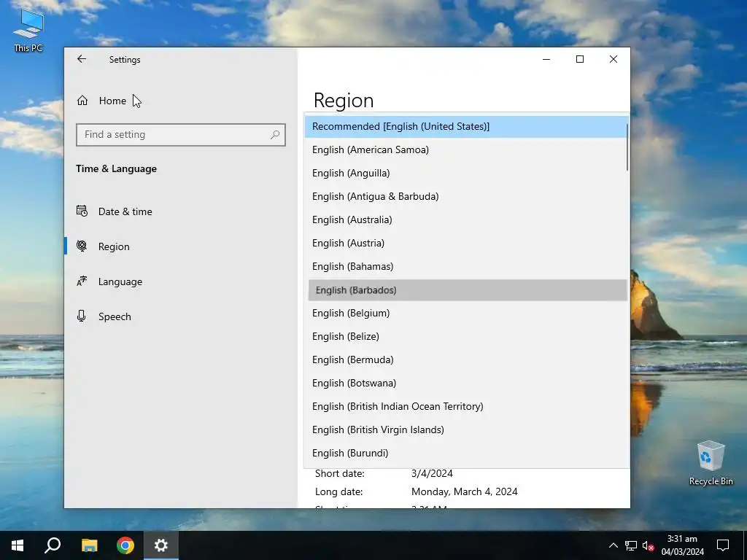
Task: Choose English (British Indian Ocean Territory)
Action: [466, 407]
